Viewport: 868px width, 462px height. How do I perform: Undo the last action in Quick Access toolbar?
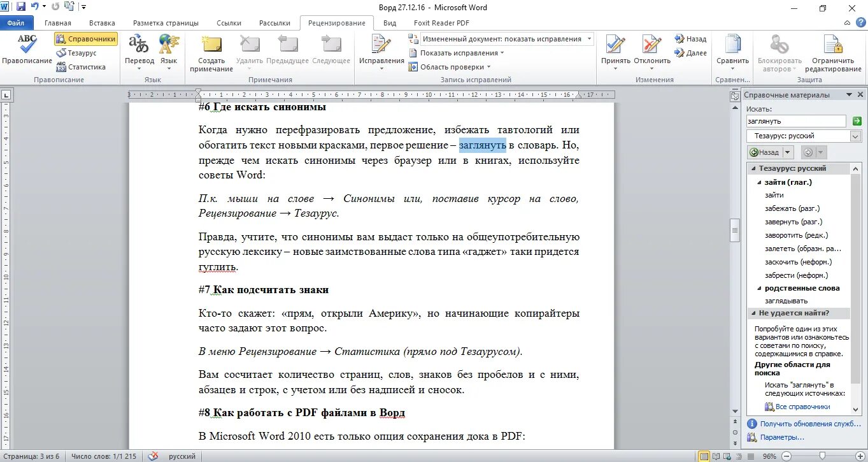click(x=34, y=7)
